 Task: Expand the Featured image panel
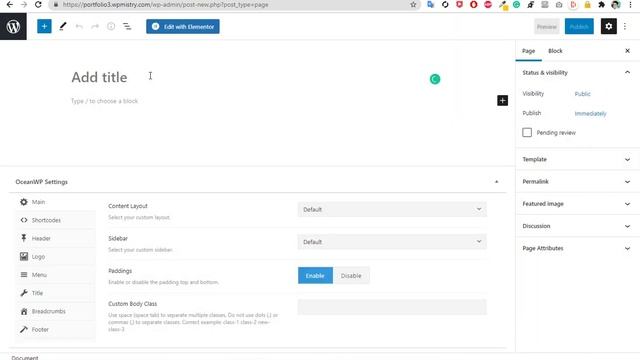[578, 204]
